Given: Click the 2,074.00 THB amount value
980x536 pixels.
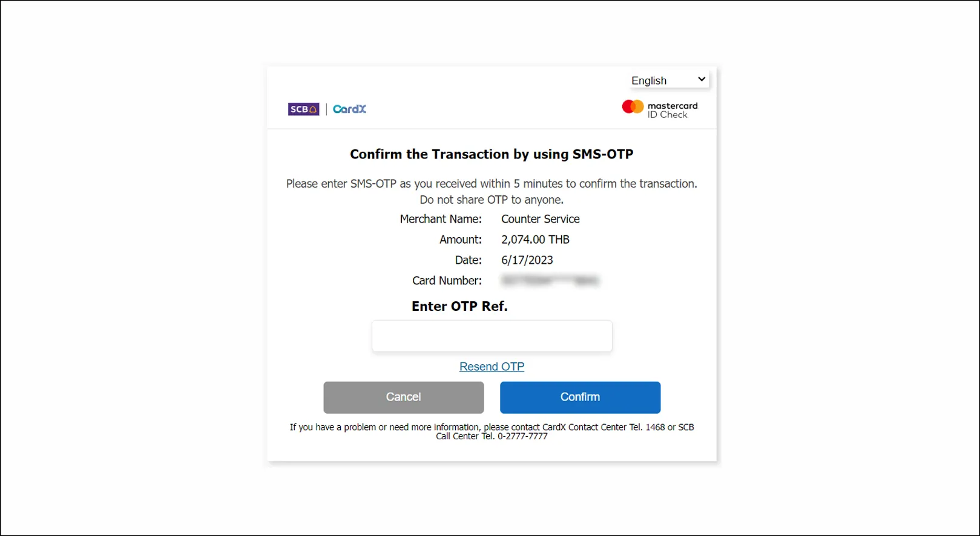Looking at the screenshot, I should point(535,240).
